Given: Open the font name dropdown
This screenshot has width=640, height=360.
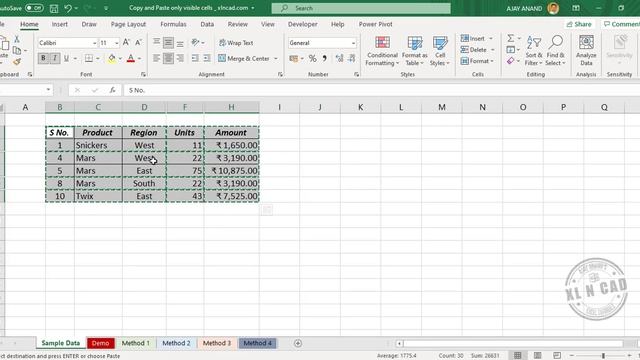Looking at the screenshot, I should pos(94,43).
